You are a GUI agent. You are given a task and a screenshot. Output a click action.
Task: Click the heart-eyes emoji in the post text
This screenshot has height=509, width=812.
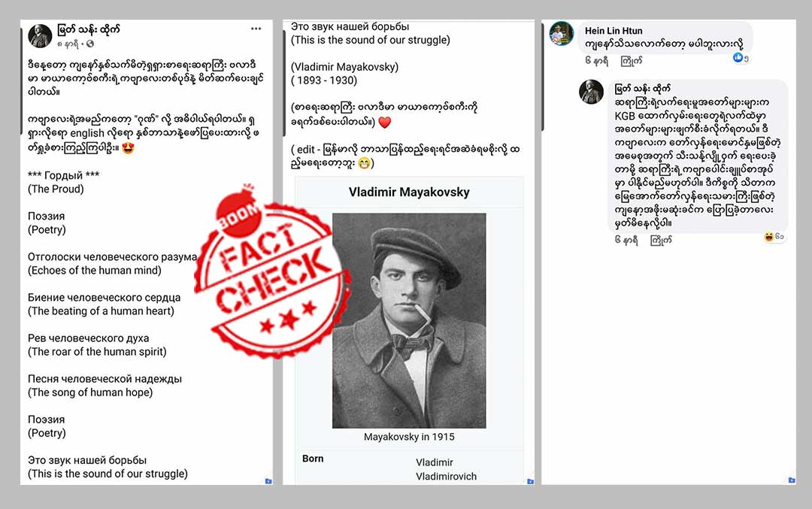[128, 147]
